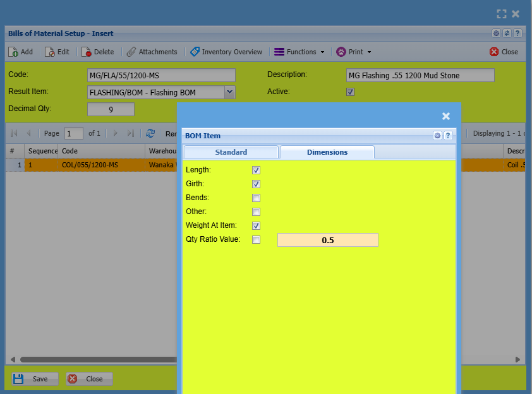
Task: Enable the Qty Ratio Value checkbox
Action: tap(257, 239)
